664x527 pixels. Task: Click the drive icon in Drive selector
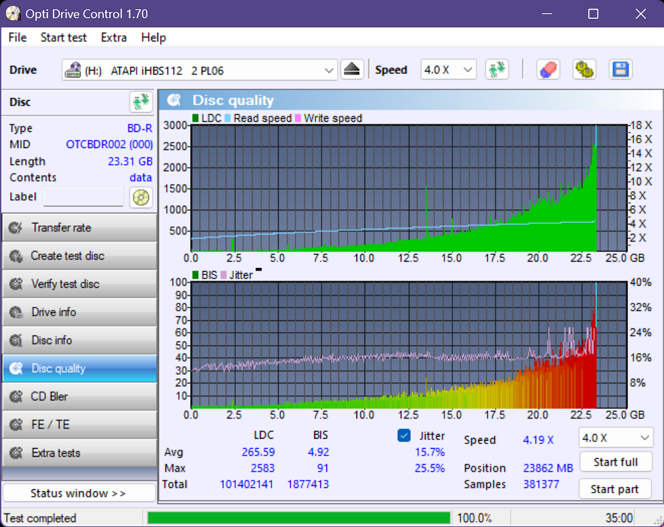pos(72,70)
